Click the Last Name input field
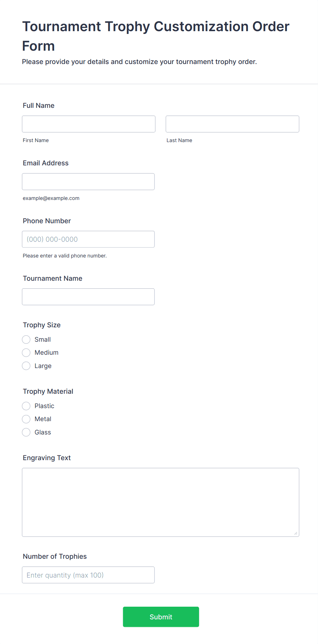Screen dimensions: 318x644 (x=232, y=124)
